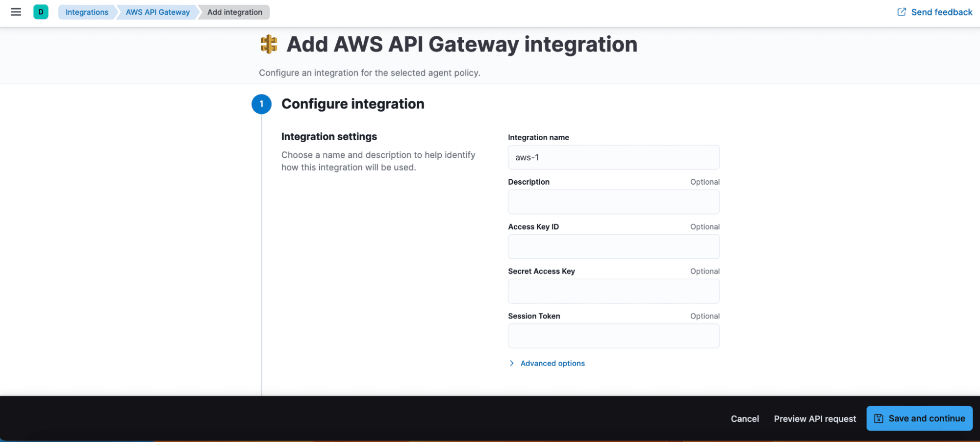
Task: Click the save icon in Save and continue
Action: coord(879,418)
